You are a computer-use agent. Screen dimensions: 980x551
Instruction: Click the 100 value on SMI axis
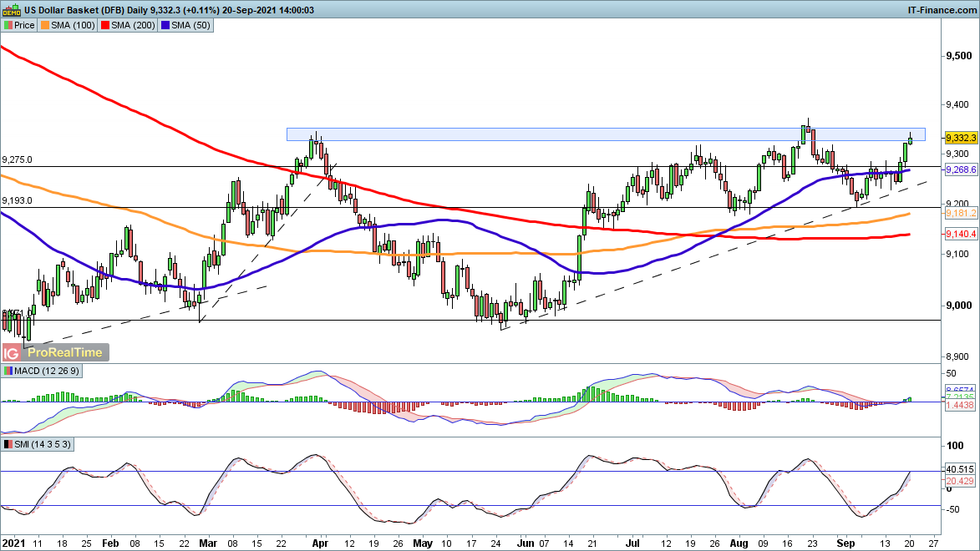click(955, 446)
